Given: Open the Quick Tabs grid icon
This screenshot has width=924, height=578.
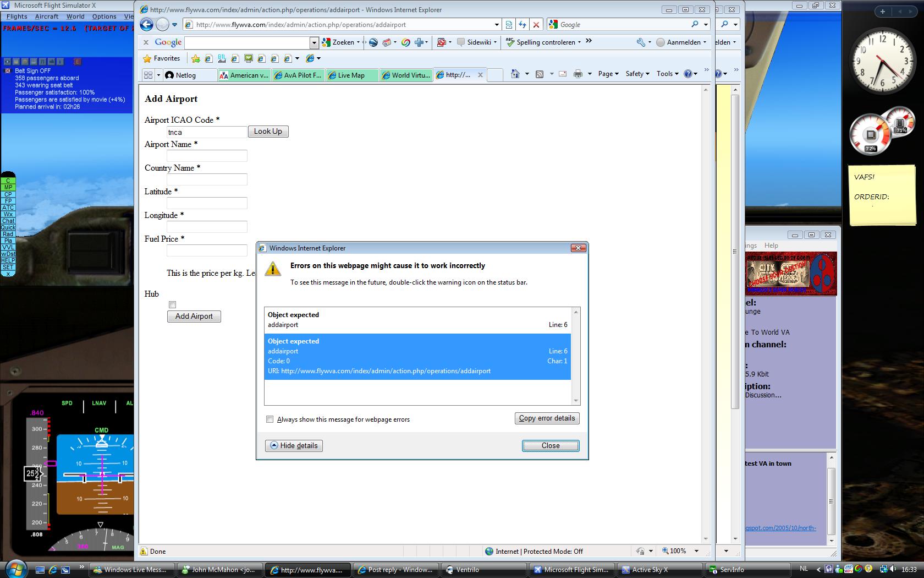Looking at the screenshot, I should tap(148, 75).
